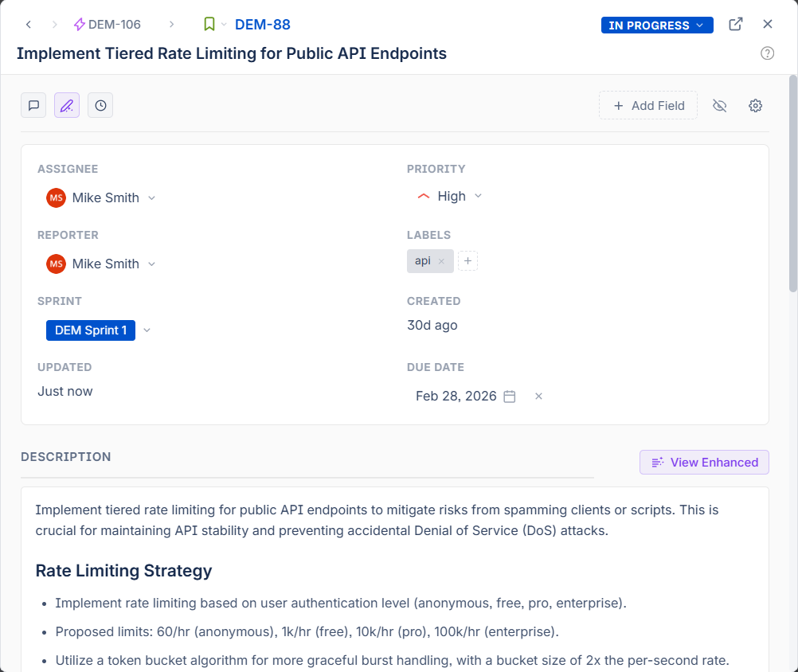
Task: Open the activity history clock icon
Action: [100, 104]
